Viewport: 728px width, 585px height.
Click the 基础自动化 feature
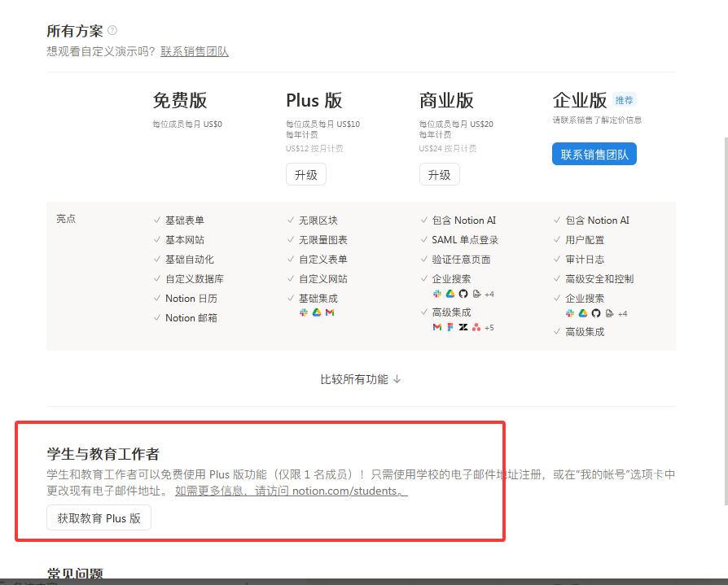pos(190,260)
